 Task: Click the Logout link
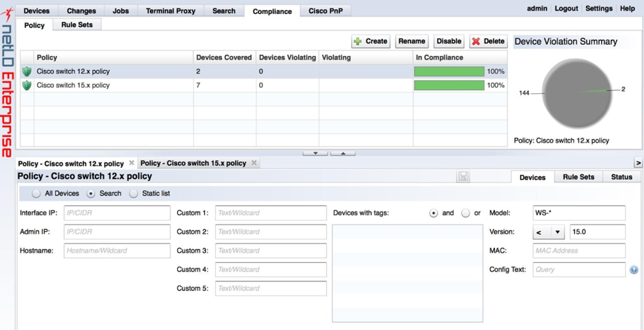tap(566, 9)
